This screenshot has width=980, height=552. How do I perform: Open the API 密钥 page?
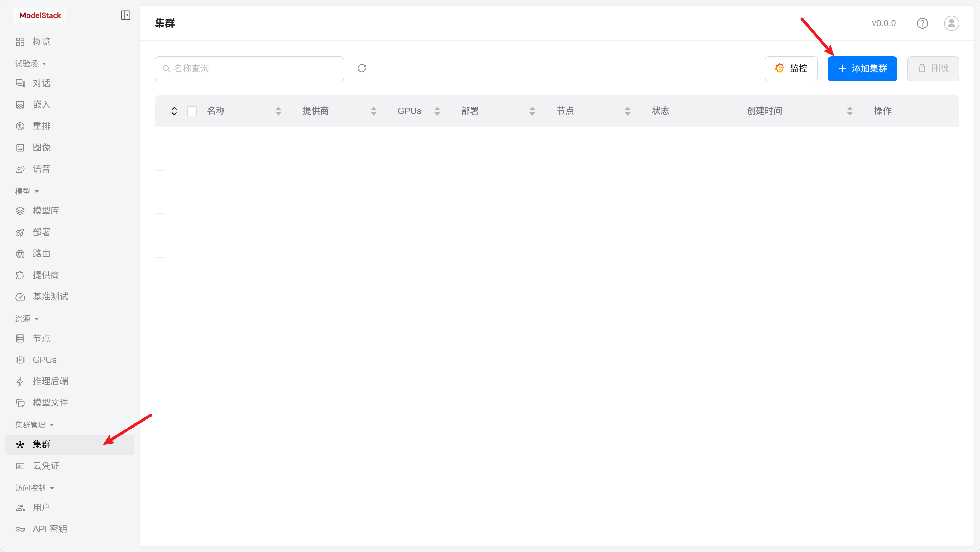(70, 529)
